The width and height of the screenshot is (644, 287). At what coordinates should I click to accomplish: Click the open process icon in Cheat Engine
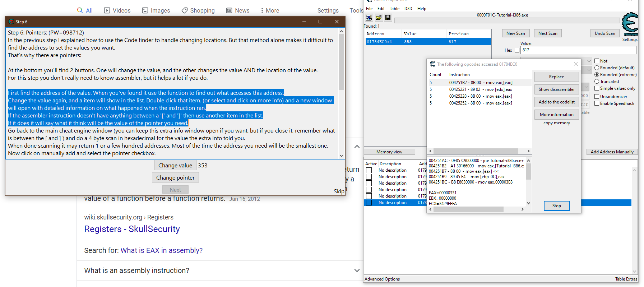[369, 18]
